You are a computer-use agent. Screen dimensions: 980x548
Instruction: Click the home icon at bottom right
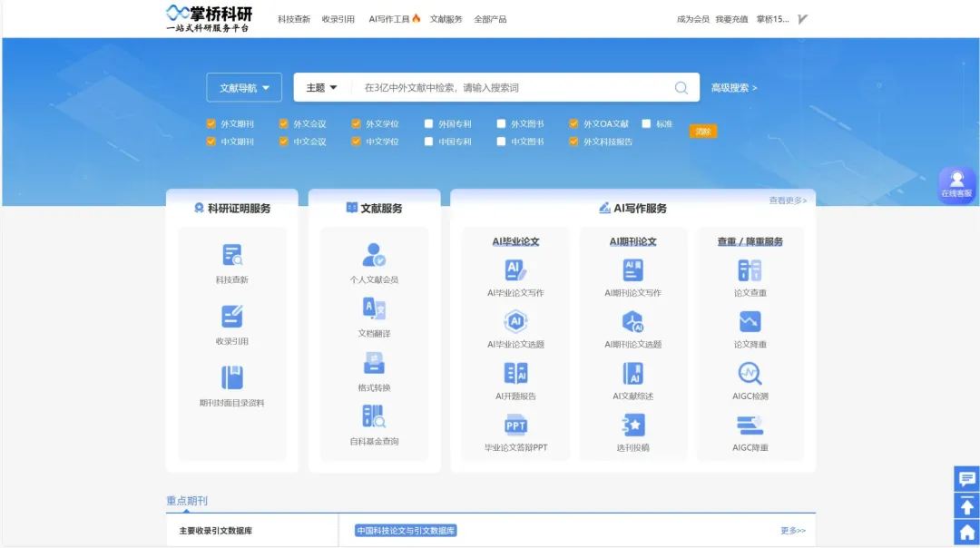tap(966, 533)
